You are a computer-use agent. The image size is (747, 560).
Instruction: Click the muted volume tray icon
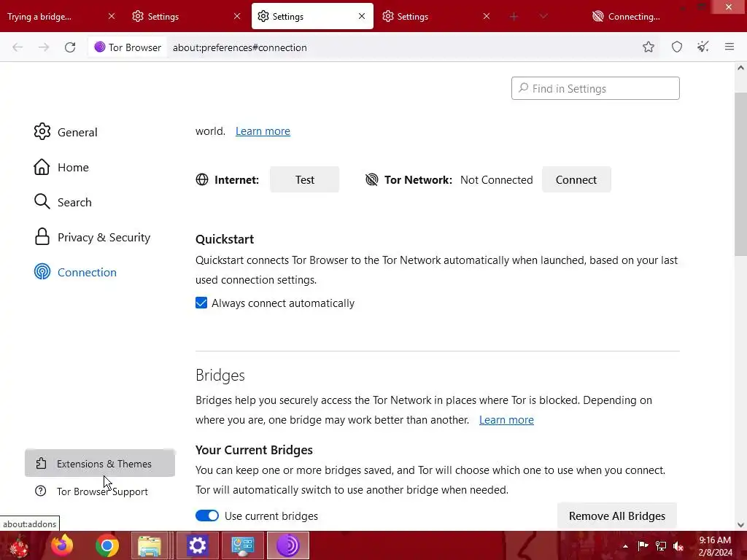[678, 545]
